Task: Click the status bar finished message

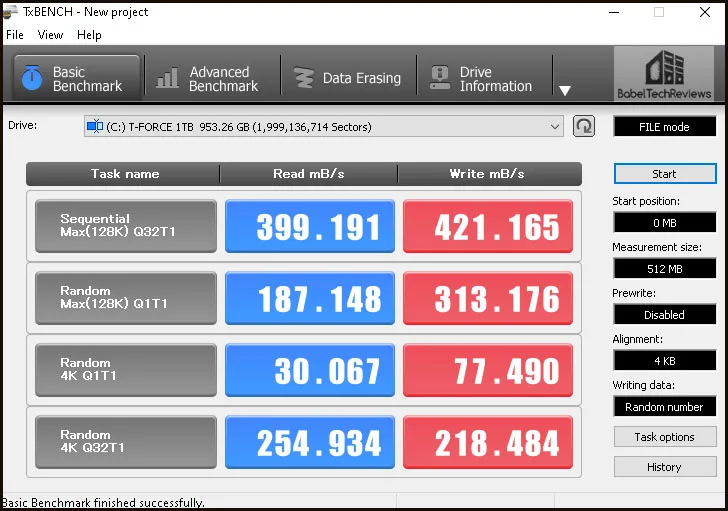Action: coord(103,503)
